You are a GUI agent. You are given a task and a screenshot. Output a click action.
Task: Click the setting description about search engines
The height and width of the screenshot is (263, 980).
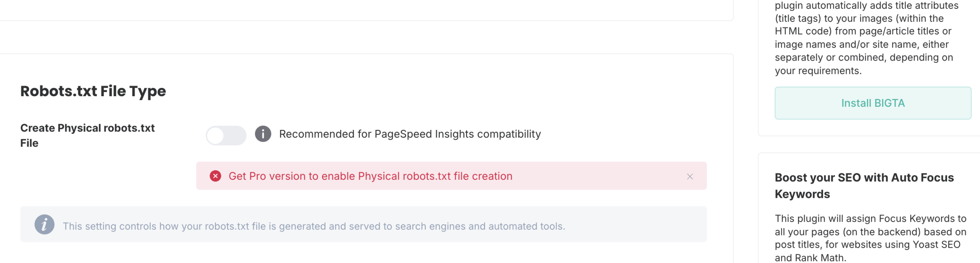coord(314,226)
